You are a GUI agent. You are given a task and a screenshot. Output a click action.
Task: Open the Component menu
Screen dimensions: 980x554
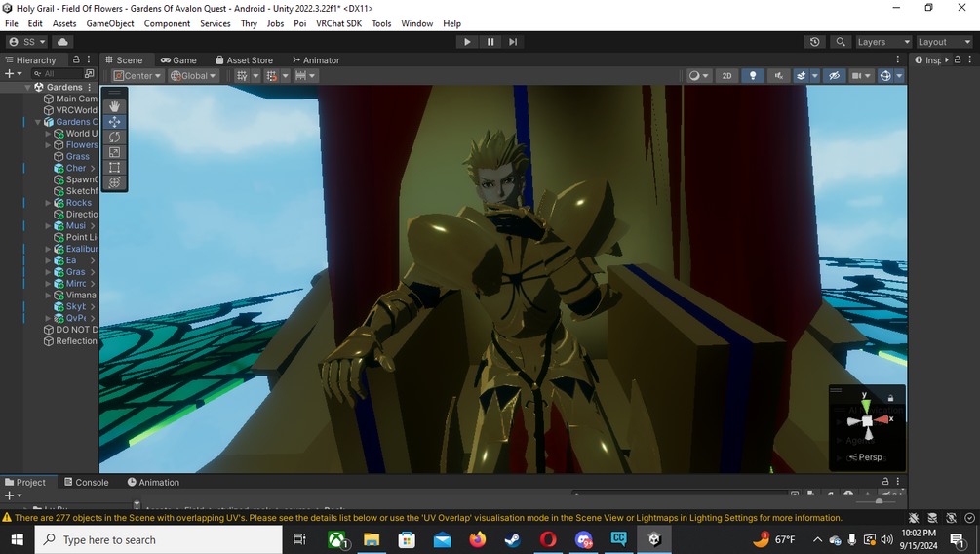167,23
